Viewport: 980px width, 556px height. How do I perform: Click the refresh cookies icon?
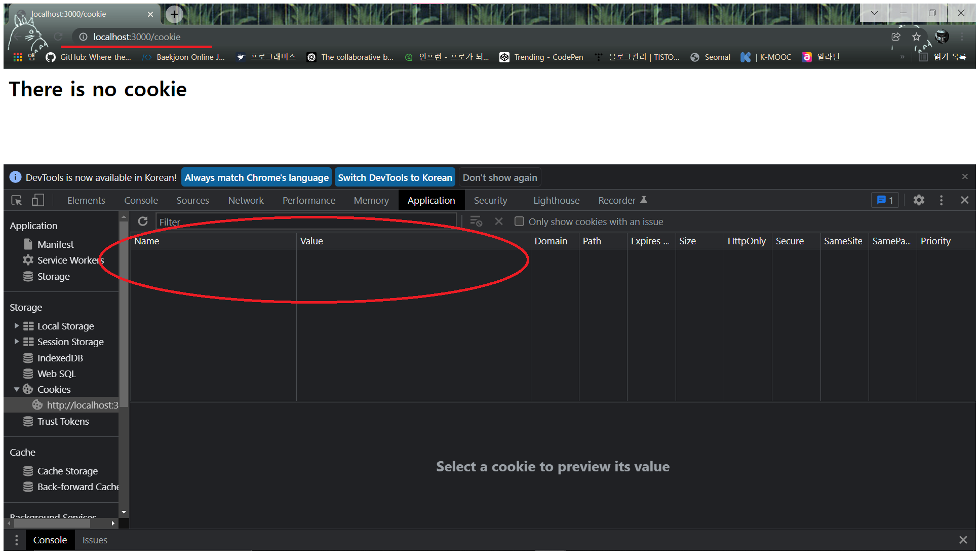[143, 221]
